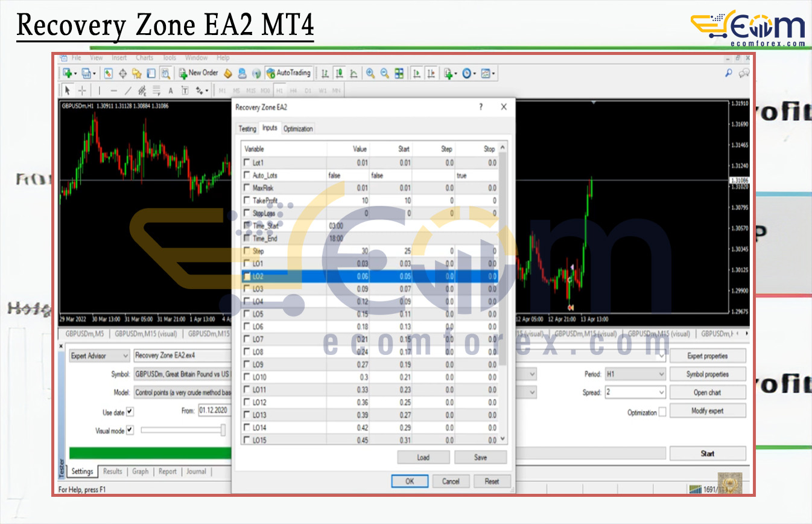Screen dimensions: 812x524
Task: Select the text label 'A' tool
Action: [171, 91]
